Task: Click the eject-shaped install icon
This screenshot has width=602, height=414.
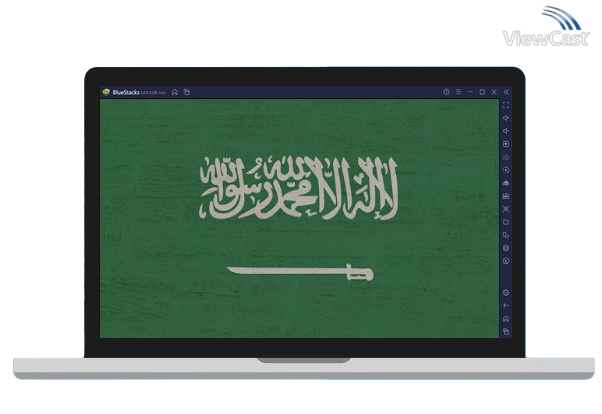Action: pyautogui.click(x=506, y=183)
